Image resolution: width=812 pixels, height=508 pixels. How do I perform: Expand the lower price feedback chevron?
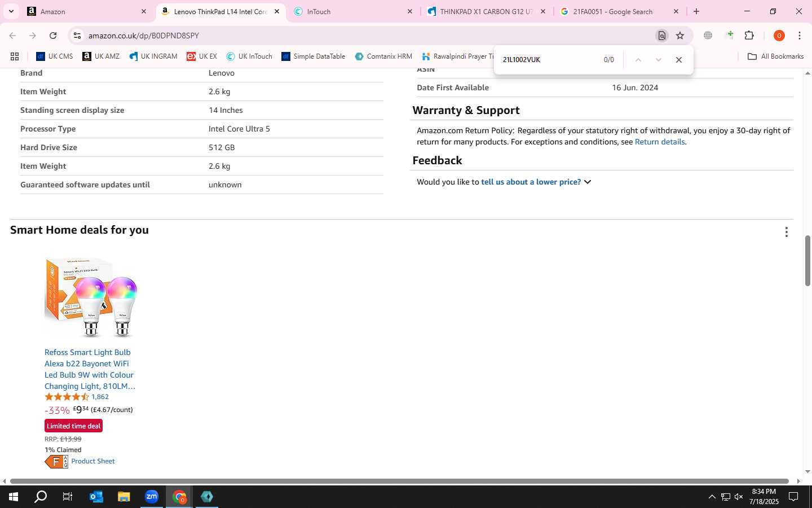[588, 182]
